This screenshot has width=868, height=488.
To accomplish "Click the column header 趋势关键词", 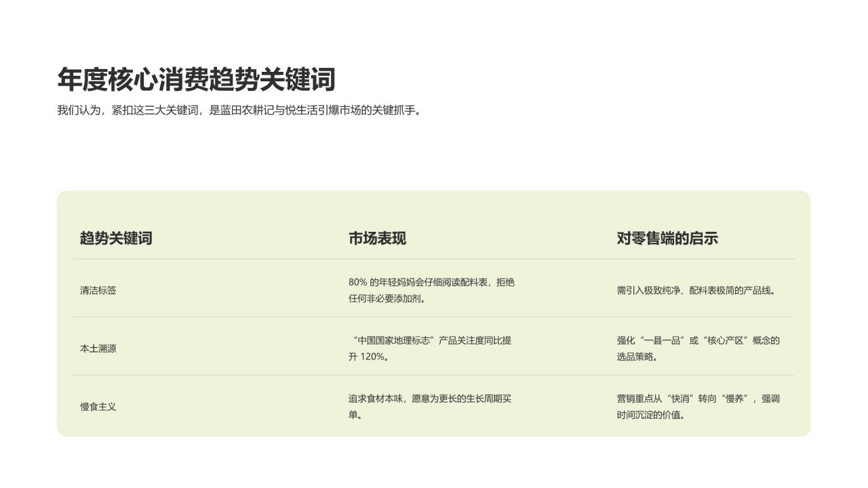I will pos(116,238).
